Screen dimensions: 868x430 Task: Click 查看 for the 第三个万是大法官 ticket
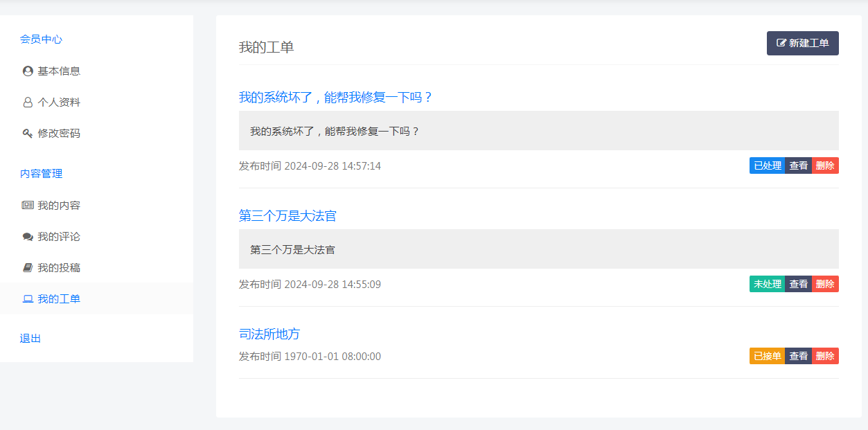coord(798,284)
